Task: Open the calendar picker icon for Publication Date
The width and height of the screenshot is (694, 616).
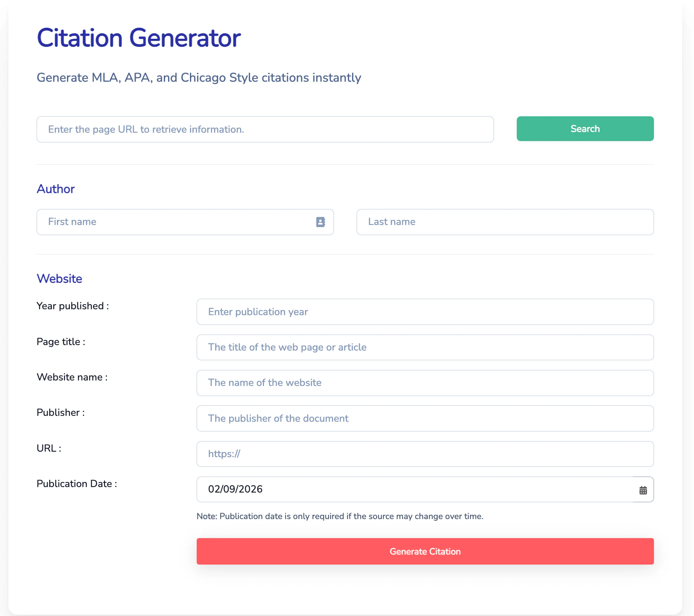Action: [643, 490]
